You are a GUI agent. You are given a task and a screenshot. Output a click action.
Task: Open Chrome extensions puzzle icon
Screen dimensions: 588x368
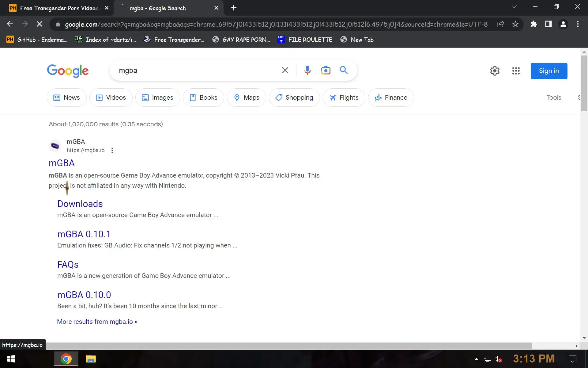pyautogui.click(x=534, y=24)
